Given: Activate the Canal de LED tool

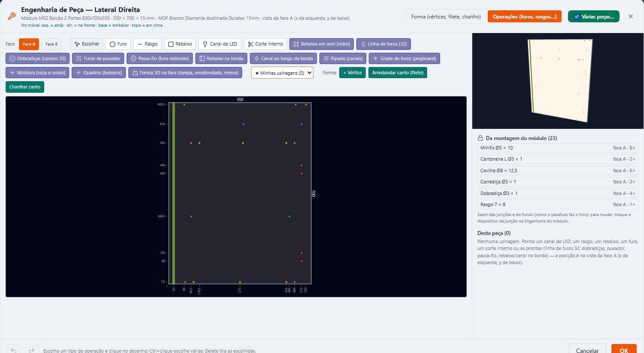Looking at the screenshot, I should (x=220, y=44).
